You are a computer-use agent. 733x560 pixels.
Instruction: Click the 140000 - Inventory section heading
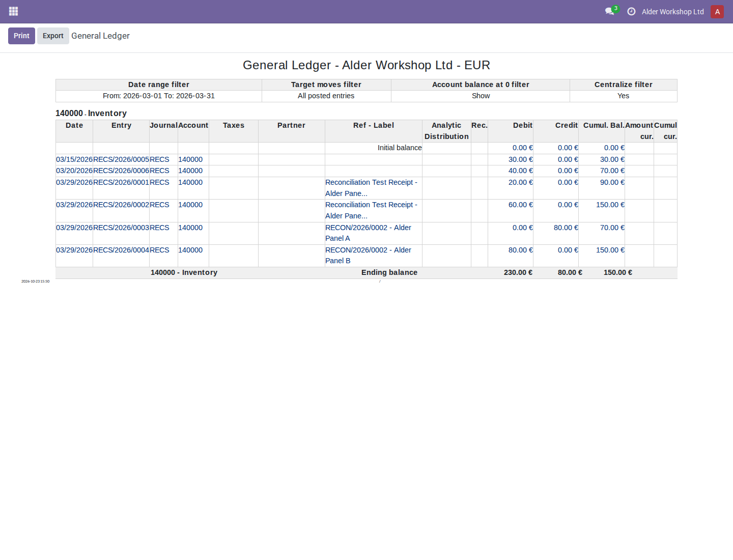click(x=91, y=113)
